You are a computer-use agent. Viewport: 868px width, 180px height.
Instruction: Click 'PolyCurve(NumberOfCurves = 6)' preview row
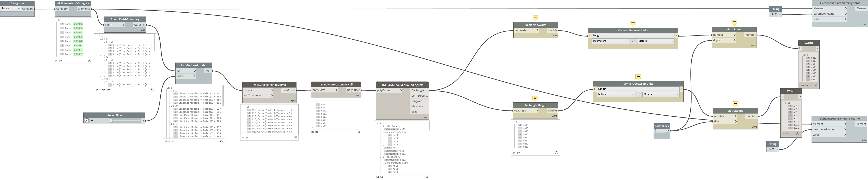point(272,132)
